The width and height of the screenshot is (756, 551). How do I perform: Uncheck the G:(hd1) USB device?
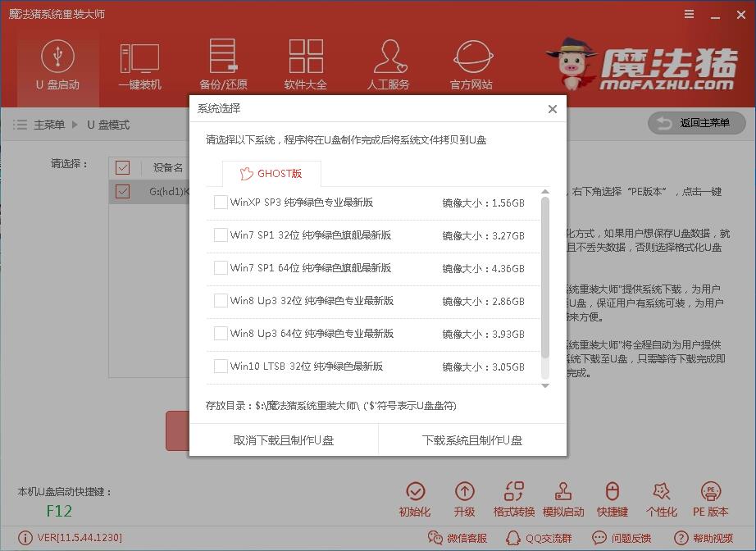123,191
